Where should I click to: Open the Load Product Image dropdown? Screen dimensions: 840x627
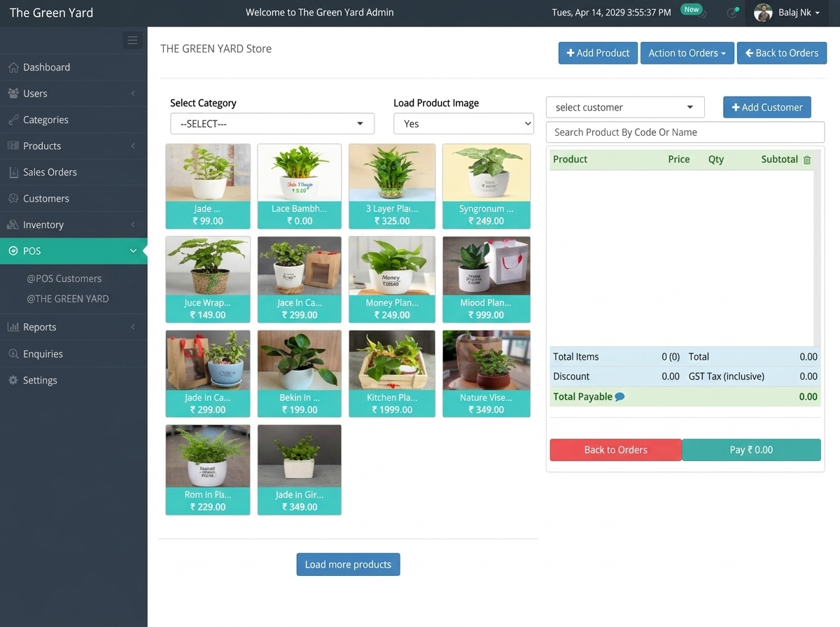tap(463, 124)
